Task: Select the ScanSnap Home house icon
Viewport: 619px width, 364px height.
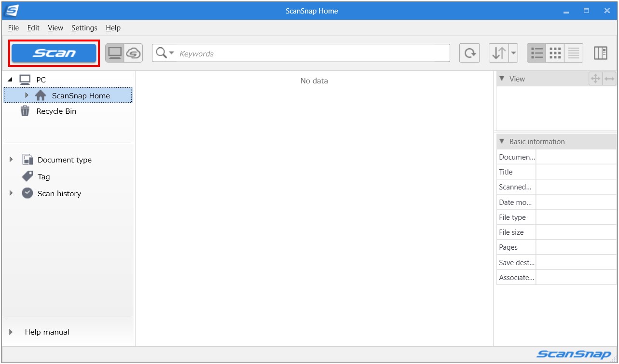Action: 41,95
